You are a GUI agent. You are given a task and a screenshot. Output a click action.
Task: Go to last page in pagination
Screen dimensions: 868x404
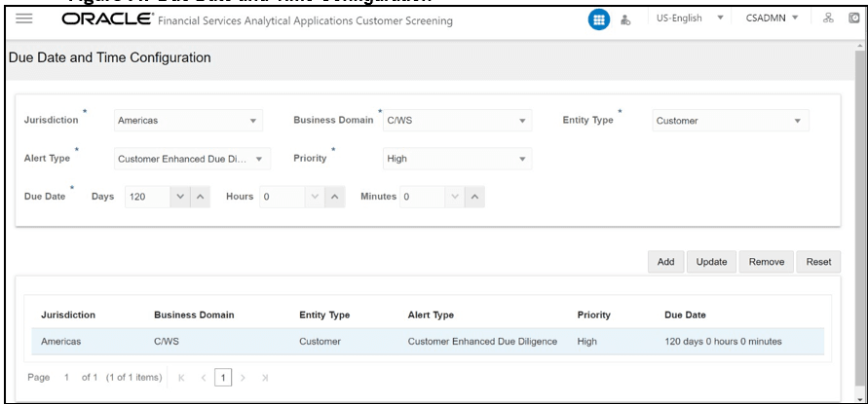[x=265, y=378]
